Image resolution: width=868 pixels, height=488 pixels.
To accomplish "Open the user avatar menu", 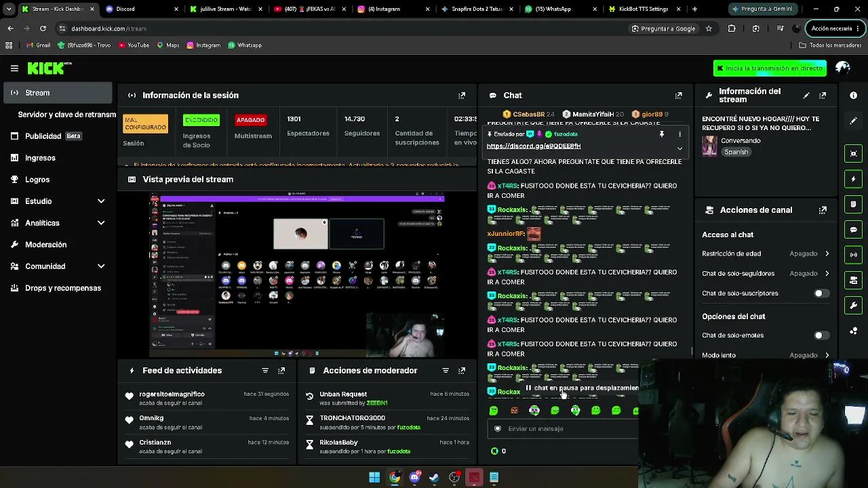I will [x=843, y=68].
